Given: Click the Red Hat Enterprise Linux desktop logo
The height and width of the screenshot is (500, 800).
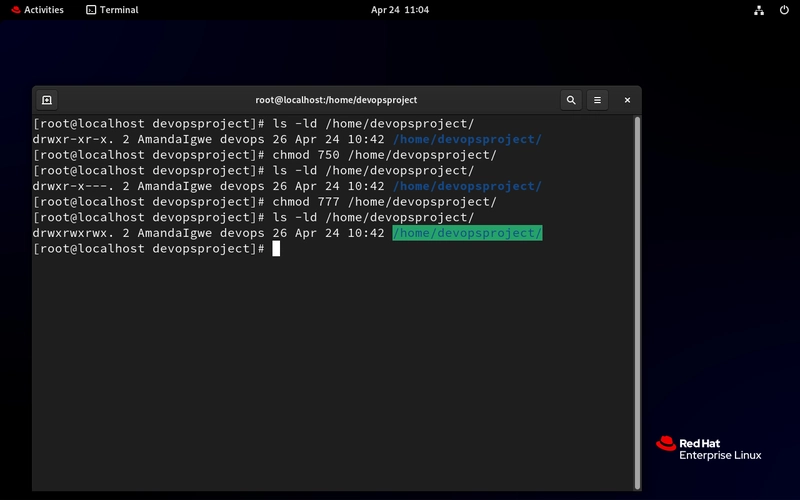Looking at the screenshot, I should pos(708,448).
